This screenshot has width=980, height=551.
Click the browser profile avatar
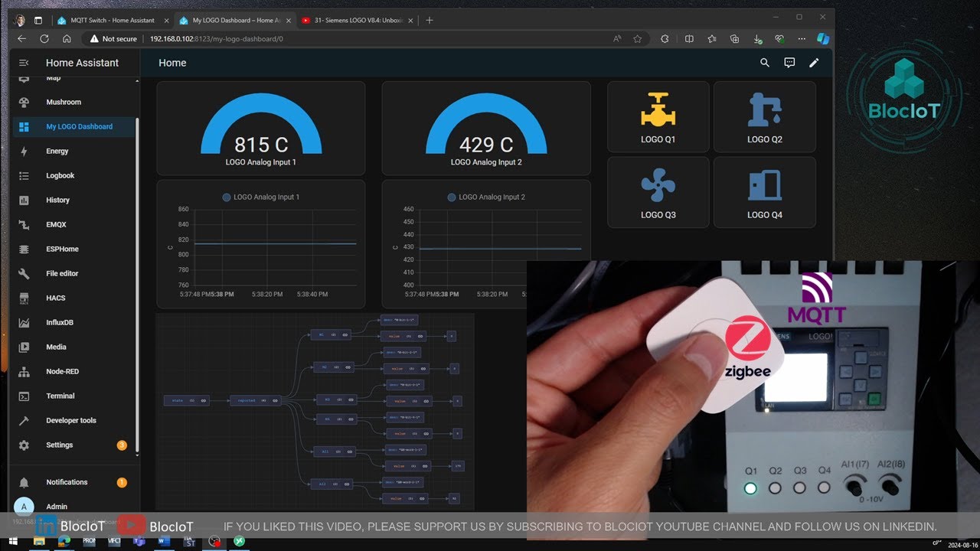(21, 20)
